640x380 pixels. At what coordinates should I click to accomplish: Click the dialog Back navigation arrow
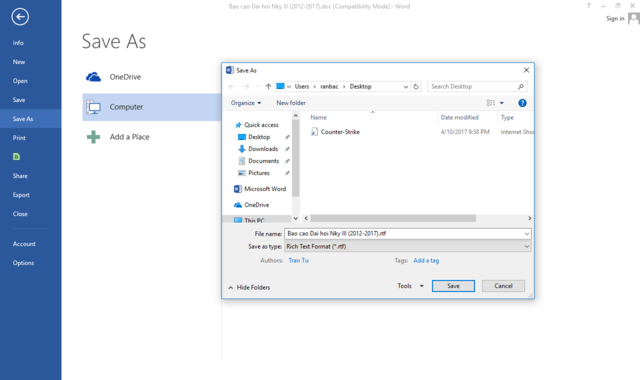[x=231, y=87]
